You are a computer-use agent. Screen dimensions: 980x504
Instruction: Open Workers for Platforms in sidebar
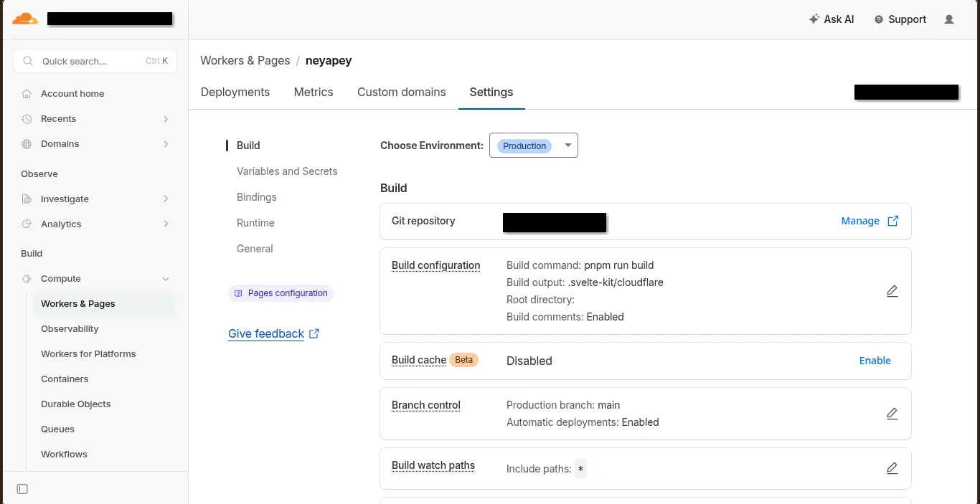pos(88,354)
